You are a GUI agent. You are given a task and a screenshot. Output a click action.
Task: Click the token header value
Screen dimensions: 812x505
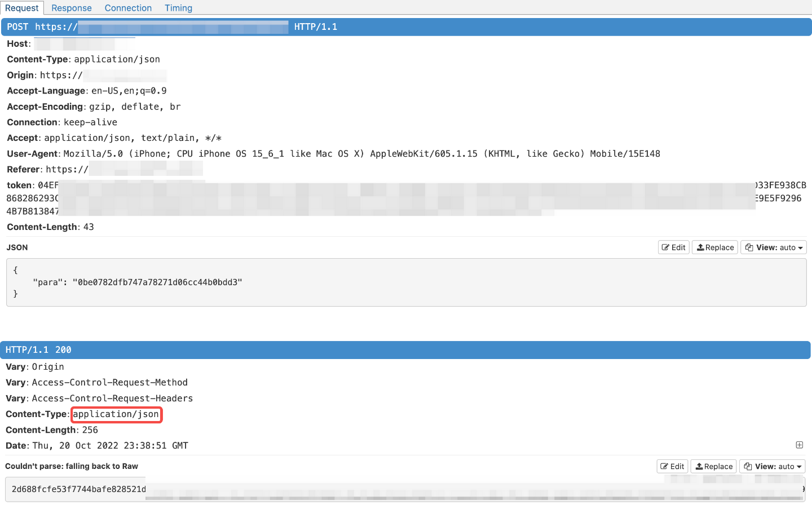pyautogui.click(x=226, y=197)
